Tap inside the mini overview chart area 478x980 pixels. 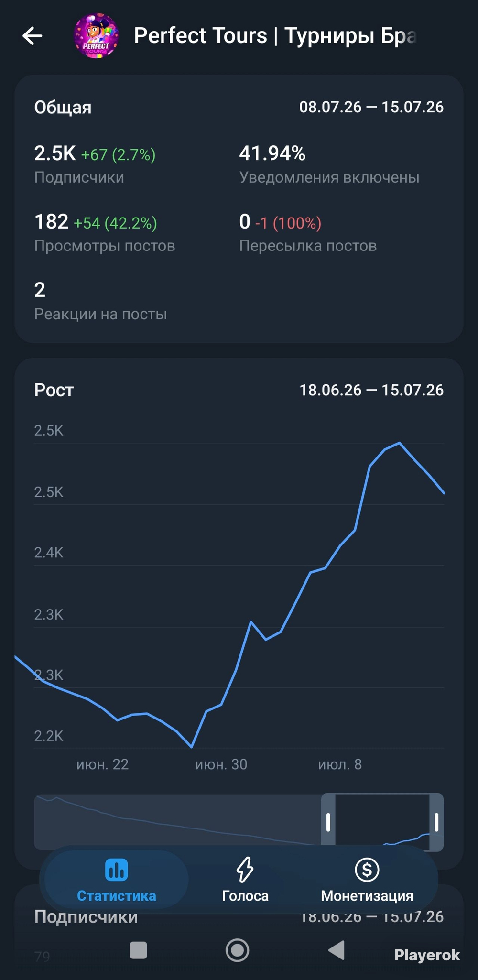coord(177,822)
